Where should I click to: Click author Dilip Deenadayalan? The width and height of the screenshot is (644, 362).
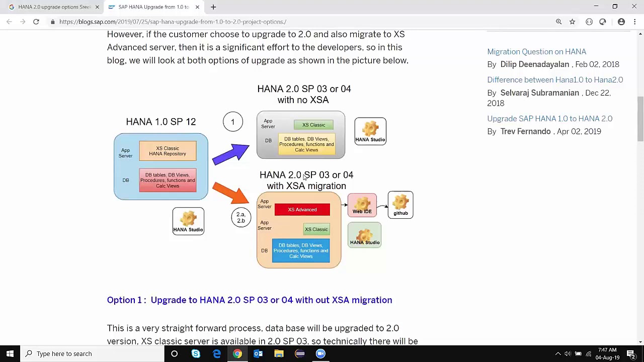point(534,64)
